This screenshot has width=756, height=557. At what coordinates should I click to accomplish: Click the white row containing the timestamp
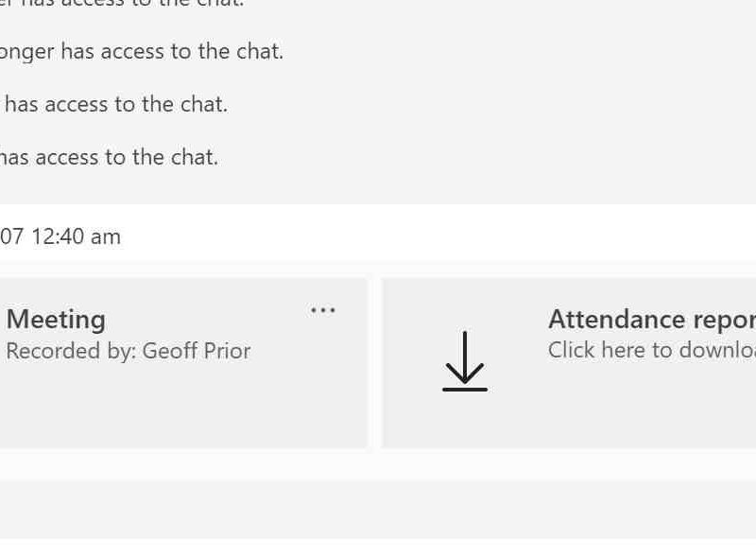378,235
